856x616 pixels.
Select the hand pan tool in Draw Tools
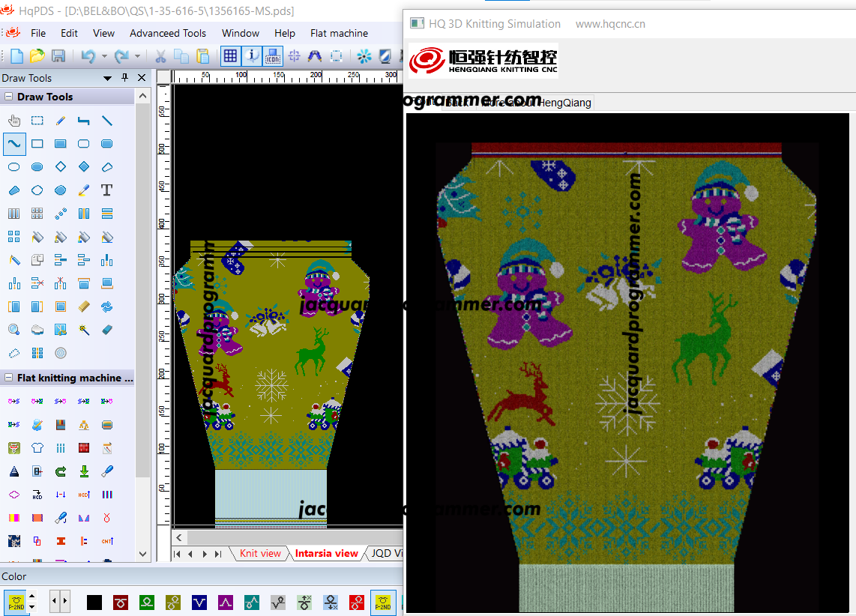(x=14, y=121)
